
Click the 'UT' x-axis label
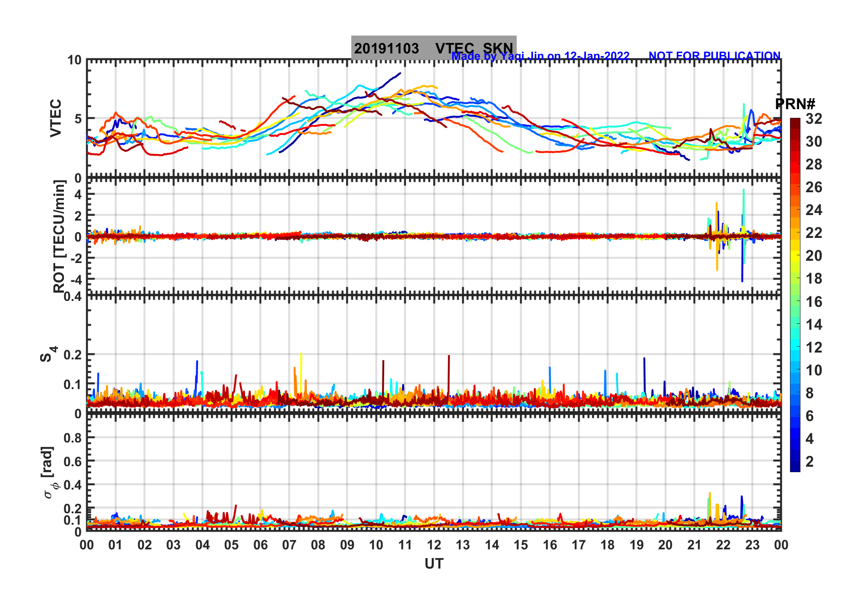[x=434, y=564]
